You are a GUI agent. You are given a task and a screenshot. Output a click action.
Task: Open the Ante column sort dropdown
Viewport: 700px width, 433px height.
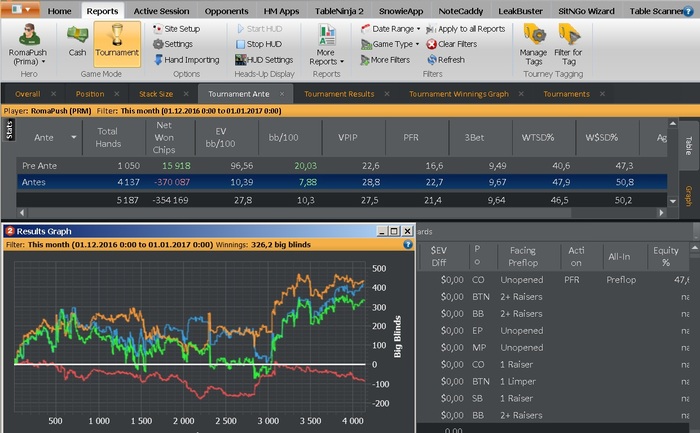click(74, 137)
